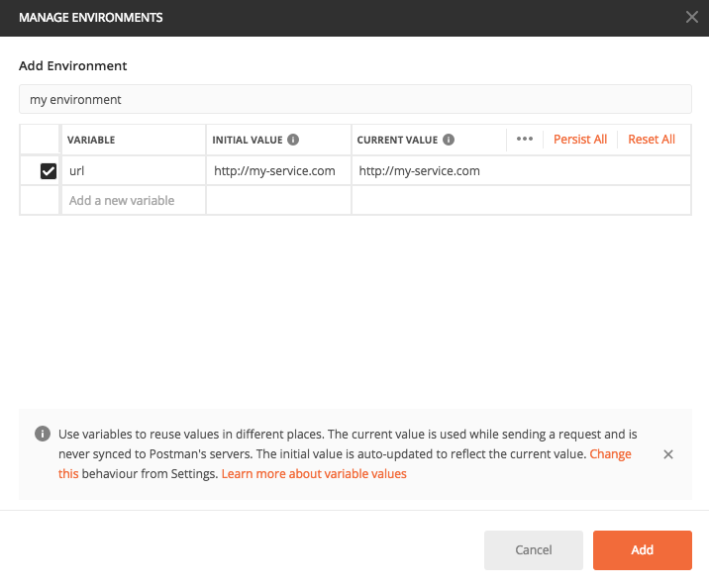
Task: Click the INITIAL VALUE column header text
Action: click(x=248, y=141)
